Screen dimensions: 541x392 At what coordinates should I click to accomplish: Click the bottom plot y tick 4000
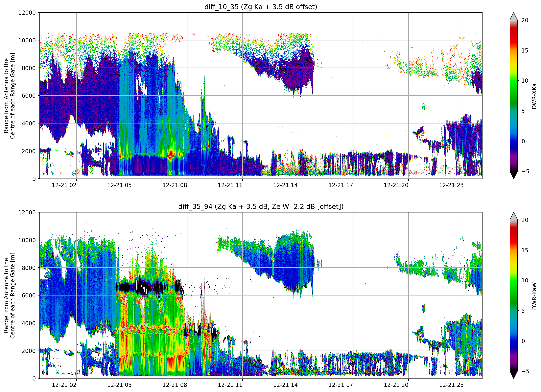29,323
